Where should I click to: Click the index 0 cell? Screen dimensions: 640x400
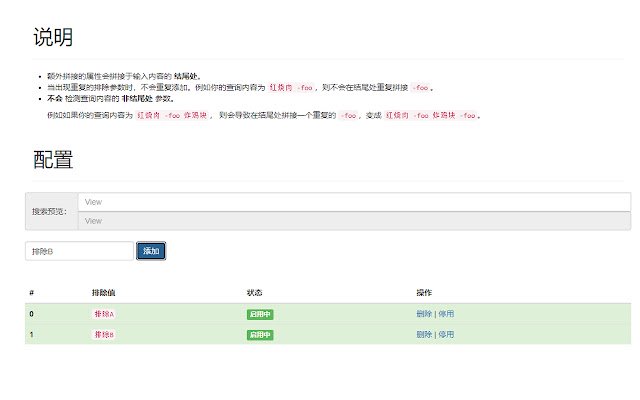(31, 314)
